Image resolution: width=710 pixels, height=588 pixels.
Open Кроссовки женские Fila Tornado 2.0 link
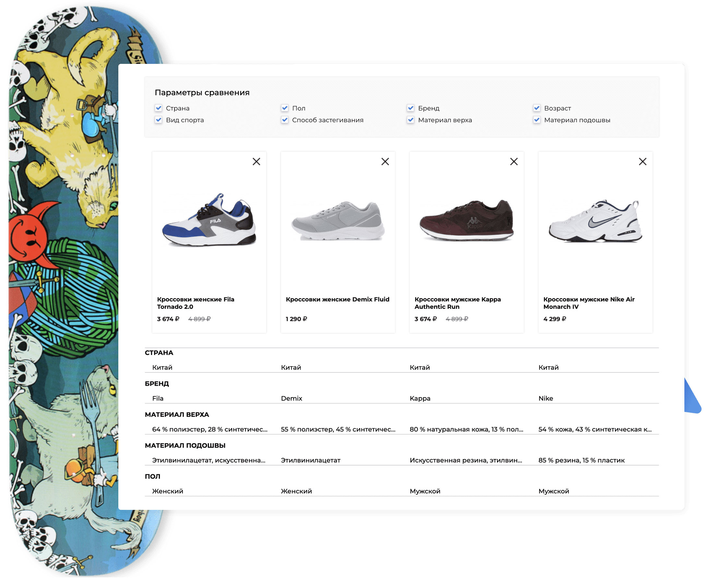point(195,303)
